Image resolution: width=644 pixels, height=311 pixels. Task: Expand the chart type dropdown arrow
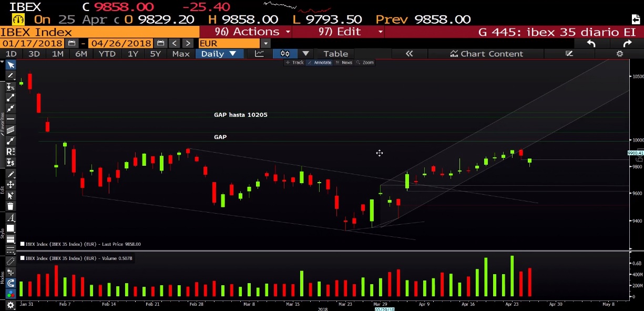[x=306, y=54]
